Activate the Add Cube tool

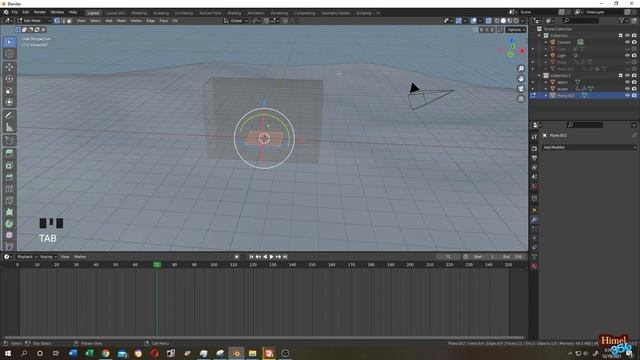9,141
